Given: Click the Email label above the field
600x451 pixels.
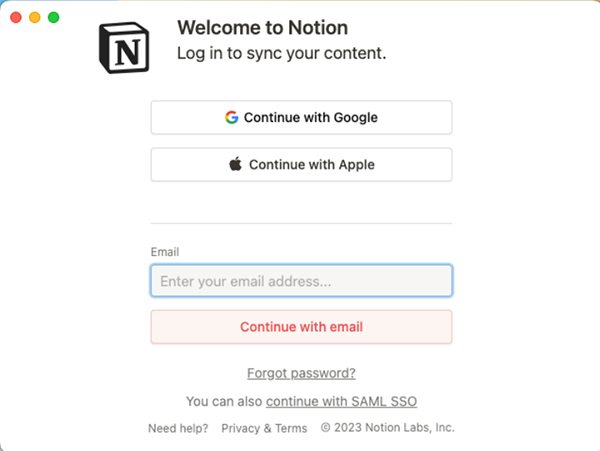Looking at the screenshot, I should point(165,253).
